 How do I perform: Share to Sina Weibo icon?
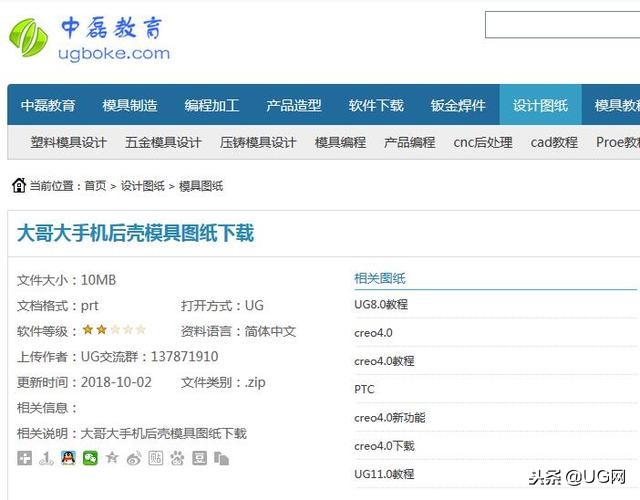pos(134,458)
